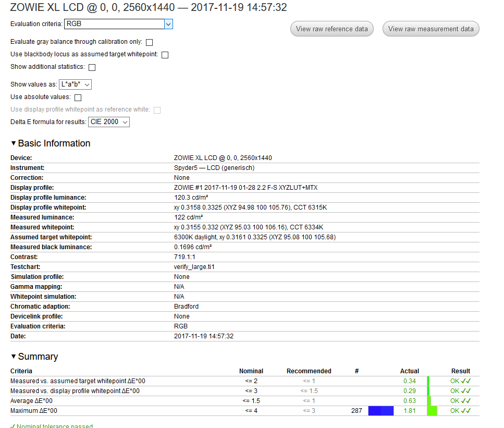Click the Display profile whitepoint CCT 6315K value
Screen dimensions: 504x428
[x=250, y=207]
